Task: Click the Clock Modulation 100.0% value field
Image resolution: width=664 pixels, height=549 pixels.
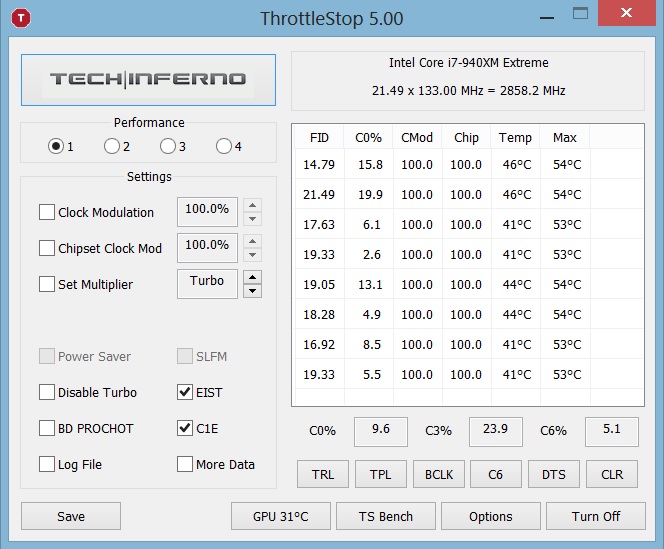Action: [207, 212]
